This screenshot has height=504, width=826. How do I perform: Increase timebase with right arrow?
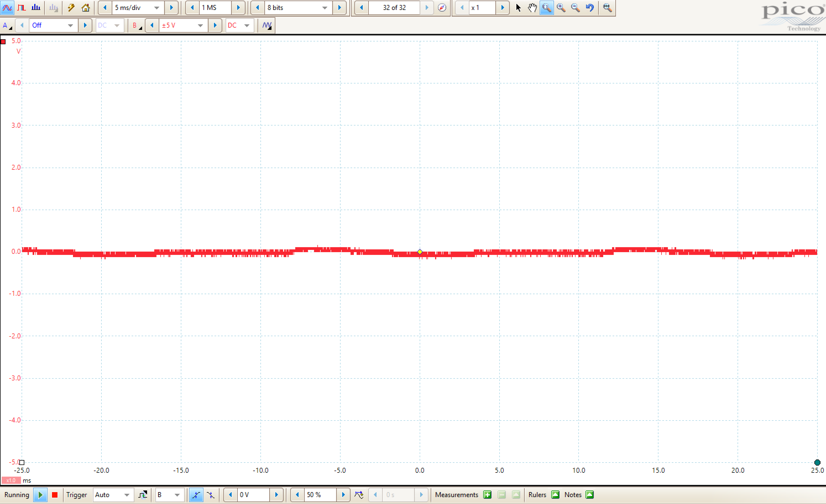pyautogui.click(x=171, y=7)
